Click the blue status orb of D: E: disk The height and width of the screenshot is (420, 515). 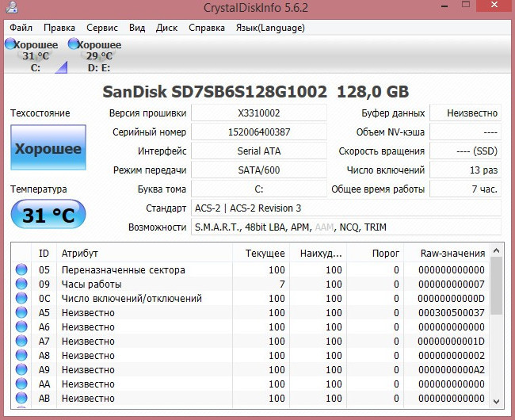pos(73,44)
